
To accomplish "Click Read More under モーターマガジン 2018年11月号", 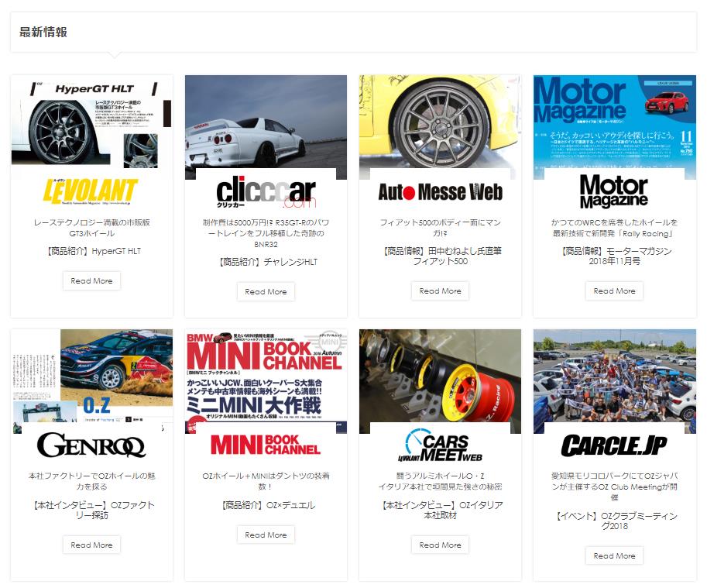I will 615,291.
